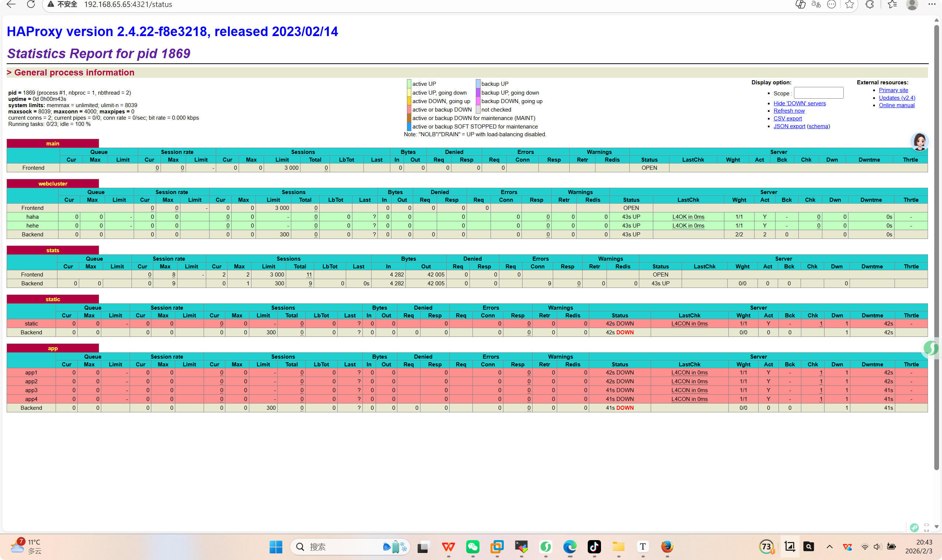Click the TikTok taskbar icon

coord(594,547)
